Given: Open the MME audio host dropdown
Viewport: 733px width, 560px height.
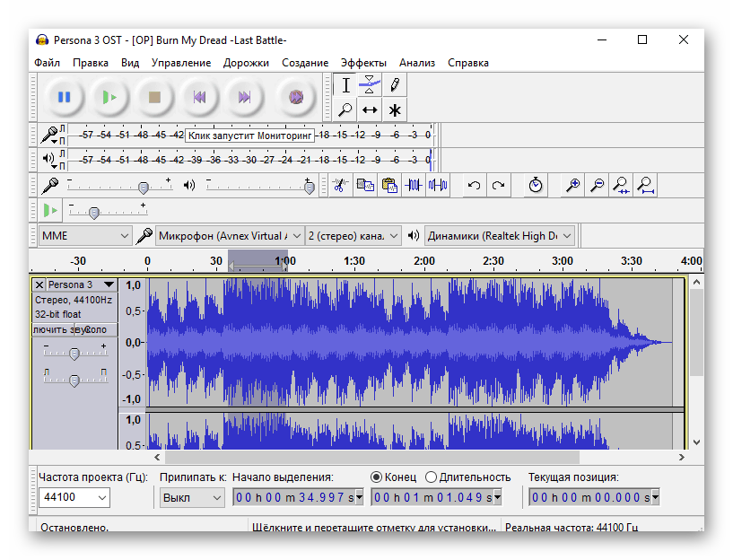Looking at the screenshot, I should pos(84,236).
